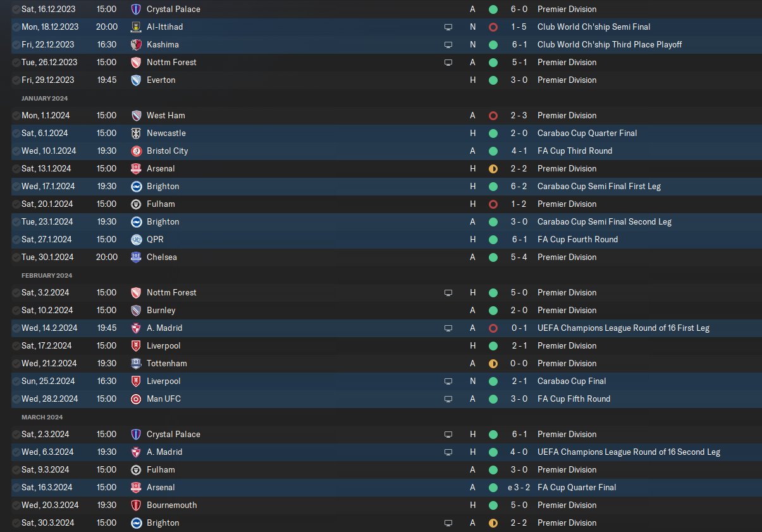Click the Crystal Palace club badge, 16.12.2023 fixture

tap(136, 9)
